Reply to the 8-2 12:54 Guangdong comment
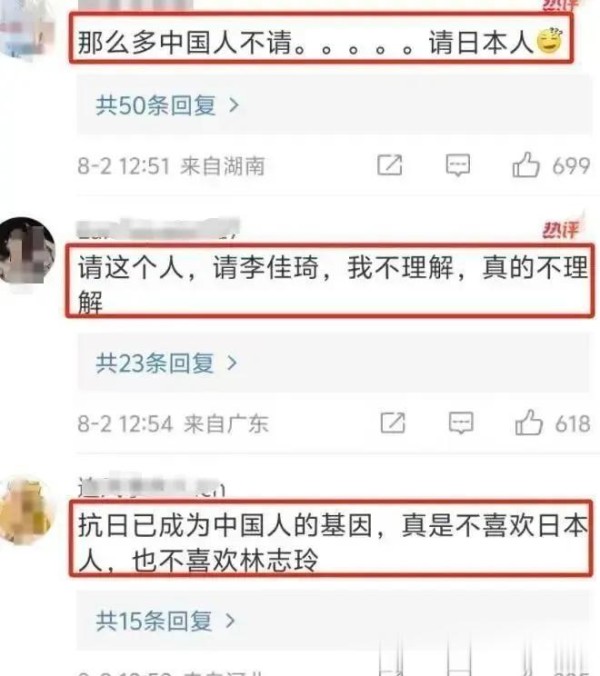Screen dimensions: 600x676 [461, 422]
